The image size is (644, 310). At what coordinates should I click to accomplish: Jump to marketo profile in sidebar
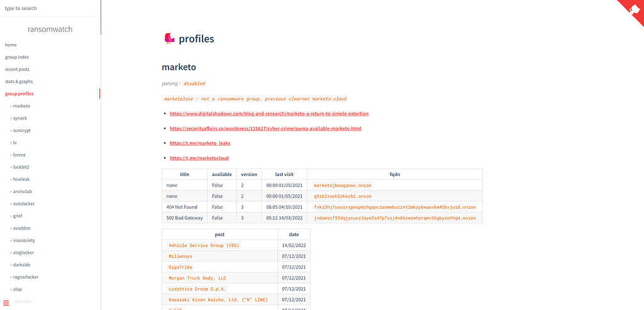[20, 106]
